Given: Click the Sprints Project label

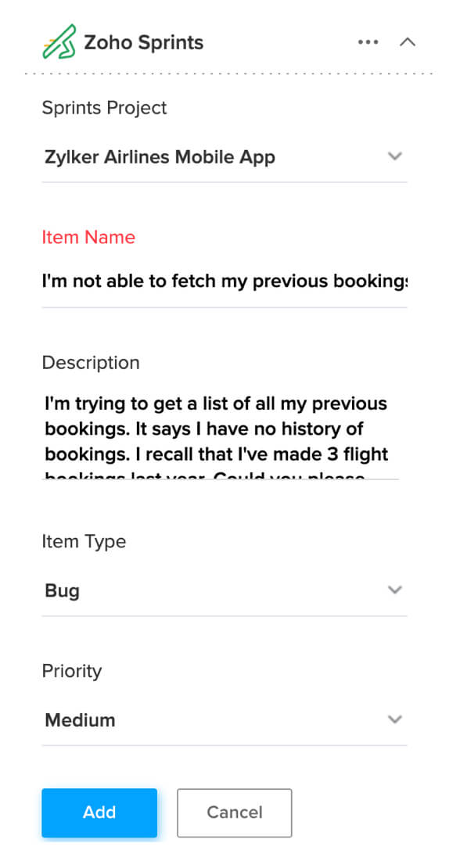Looking at the screenshot, I should 104,107.
